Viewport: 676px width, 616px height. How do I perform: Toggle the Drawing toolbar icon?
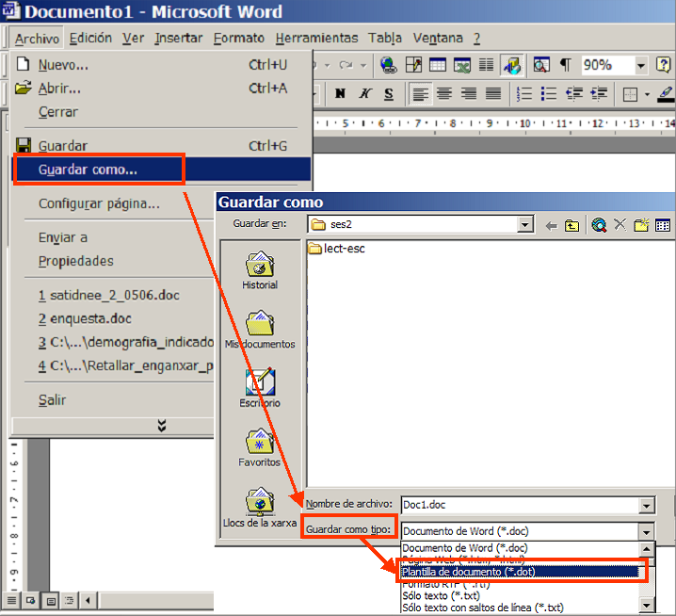click(512, 65)
